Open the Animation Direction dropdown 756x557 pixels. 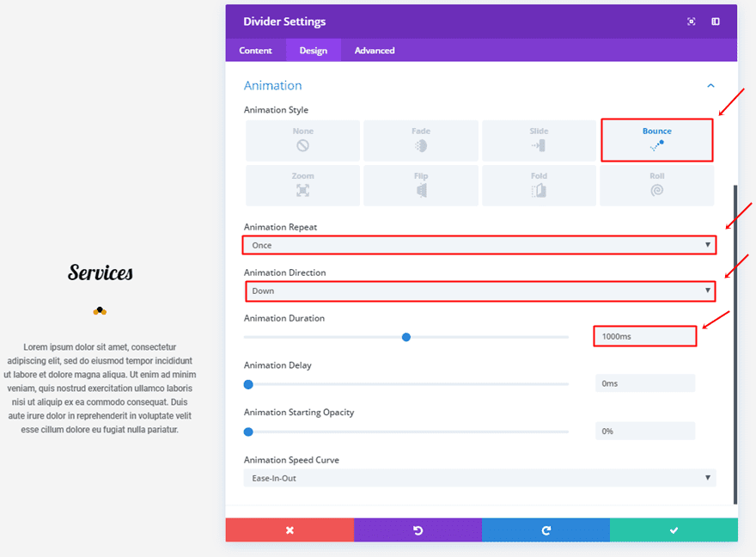click(x=479, y=291)
